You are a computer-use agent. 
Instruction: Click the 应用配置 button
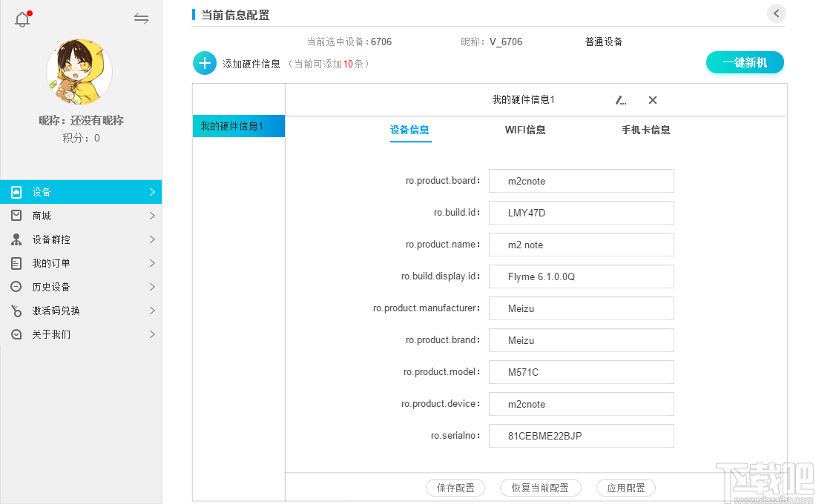tap(625, 488)
